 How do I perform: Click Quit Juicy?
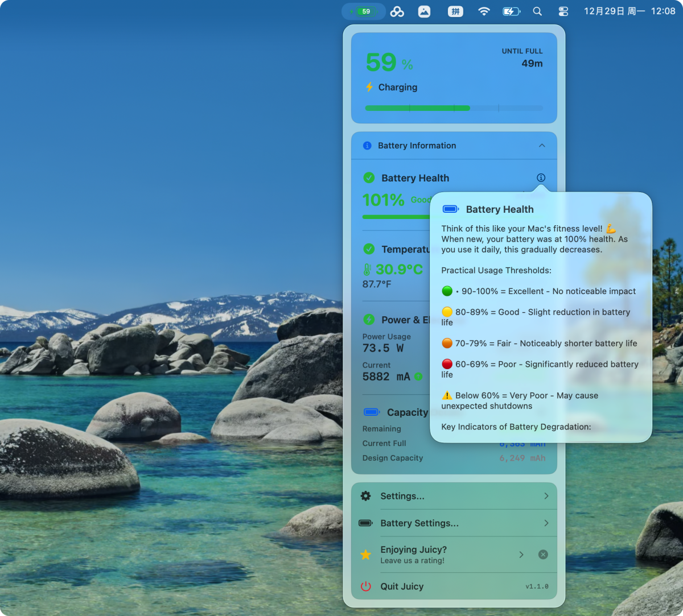pyautogui.click(x=402, y=586)
